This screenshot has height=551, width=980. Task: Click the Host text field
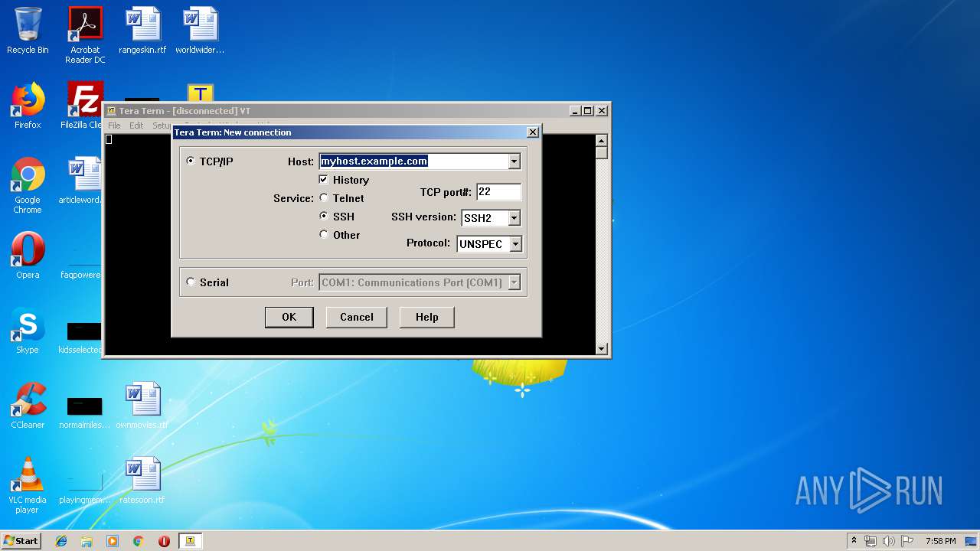coord(413,161)
